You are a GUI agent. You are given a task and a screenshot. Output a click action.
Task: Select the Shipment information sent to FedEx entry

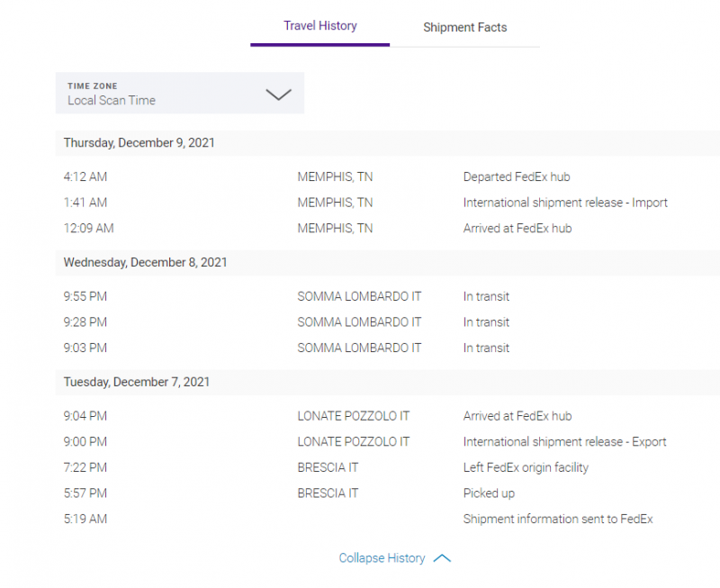558,519
